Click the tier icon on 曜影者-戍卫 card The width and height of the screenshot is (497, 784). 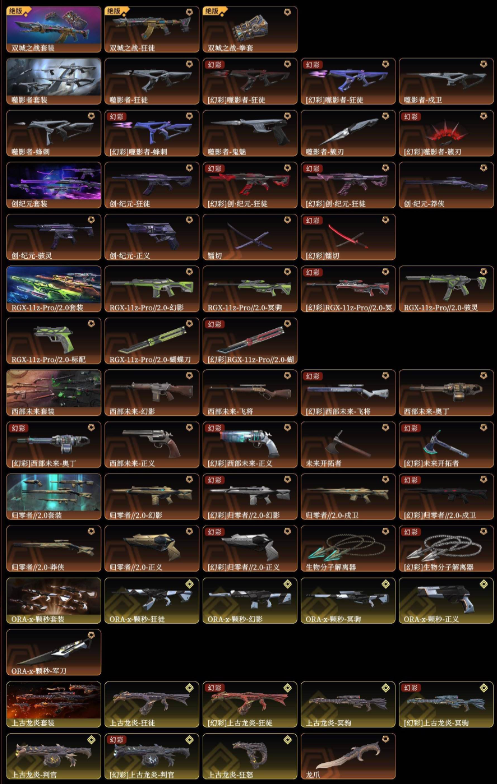(x=484, y=64)
